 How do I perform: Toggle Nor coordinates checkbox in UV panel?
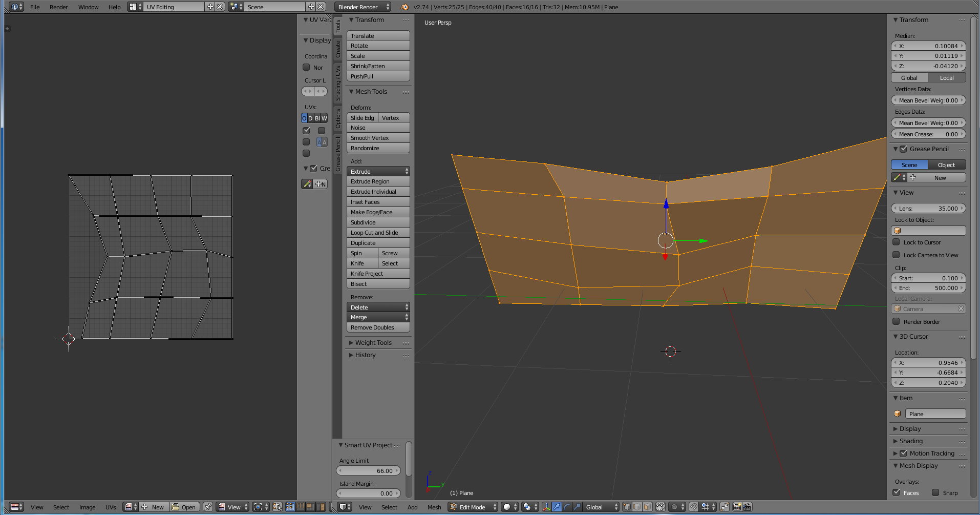pos(306,67)
